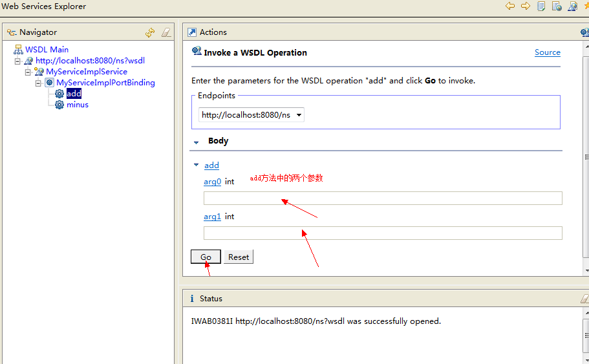Focus the arg0 int input field

coord(383,198)
